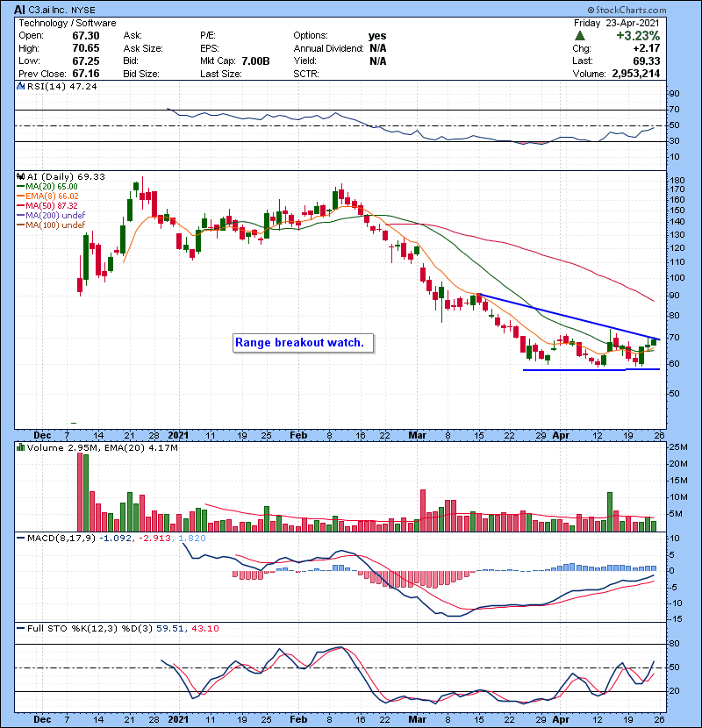The height and width of the screenshot is (728, 702).
Task: Click the stochastic %D value 43.10
Action: coord(204,628)
